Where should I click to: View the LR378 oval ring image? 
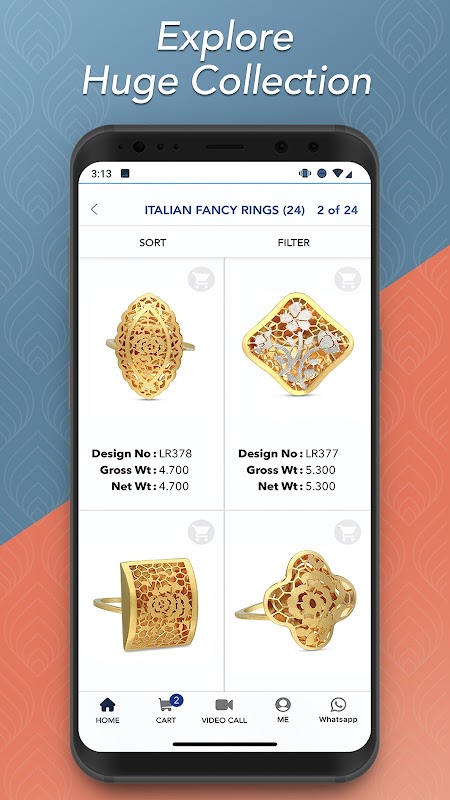coord(149,346)
